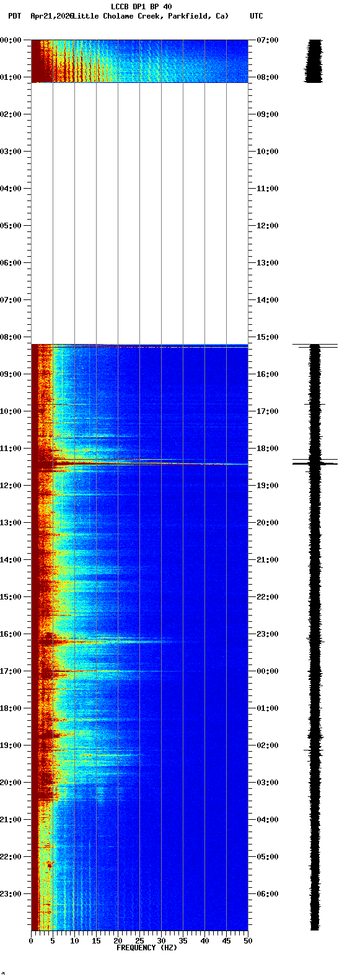This screenshot has width=342, height=980.
Task: Select the 19:00 label on PDT axis
Action: click(11, 746)
